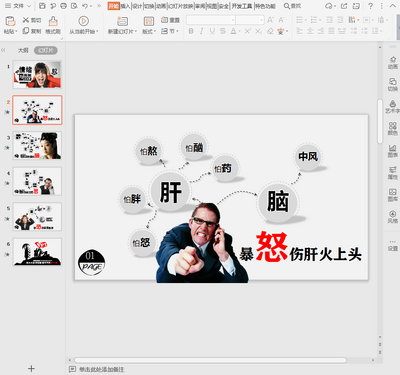Open the font name combo box
The image size is (400, 375).
point(211,20)
